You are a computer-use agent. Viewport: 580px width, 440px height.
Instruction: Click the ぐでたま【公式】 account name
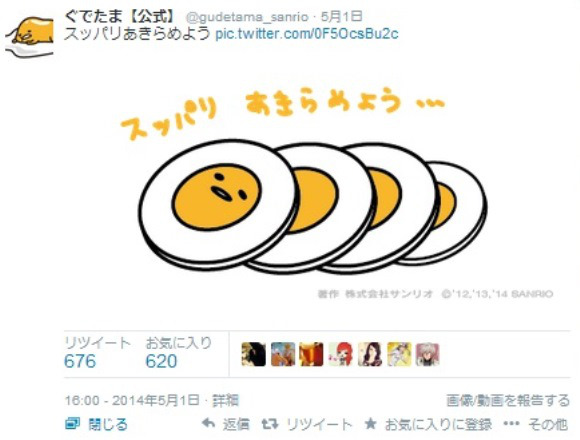point(120,16)
